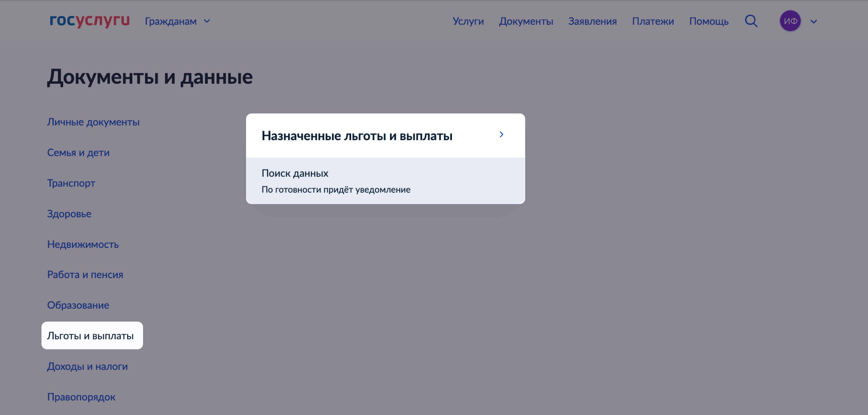Click the ИФ profile avatar
The image size is (868, 415).
coord(790,21)
